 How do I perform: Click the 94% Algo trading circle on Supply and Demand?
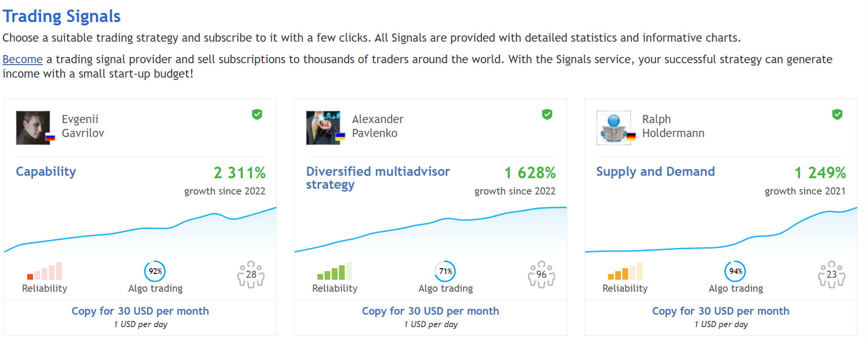pos(735,271)
